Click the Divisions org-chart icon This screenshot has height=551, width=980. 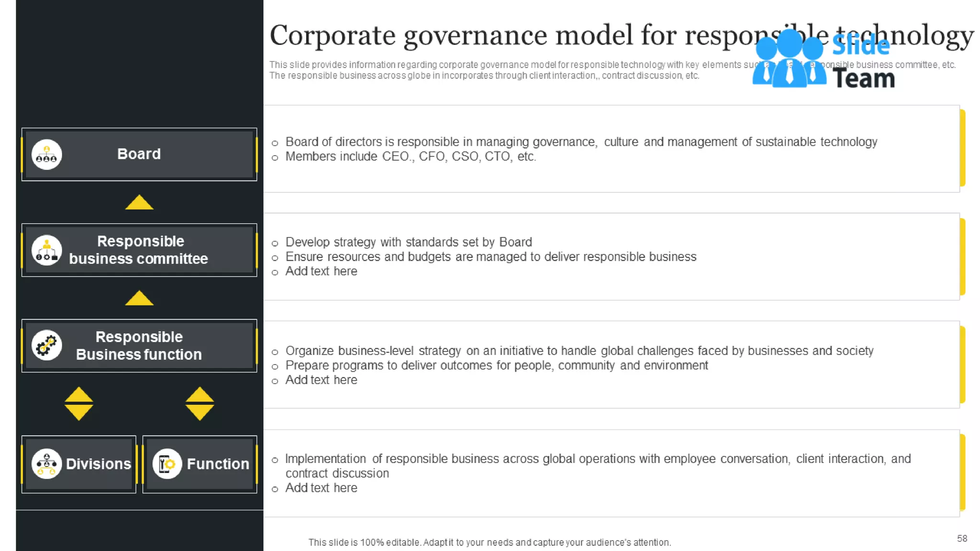coord(46,463)
